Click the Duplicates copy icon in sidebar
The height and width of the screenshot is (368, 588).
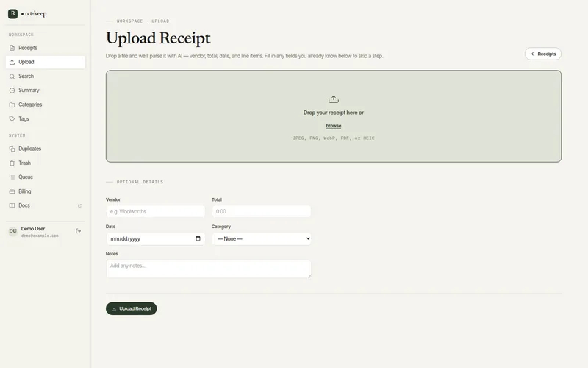coord(12,149)
